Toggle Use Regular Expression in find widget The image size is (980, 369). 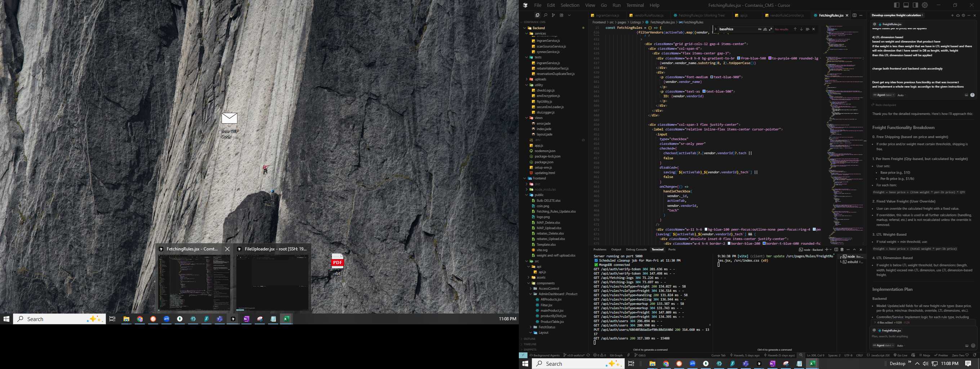770,29
